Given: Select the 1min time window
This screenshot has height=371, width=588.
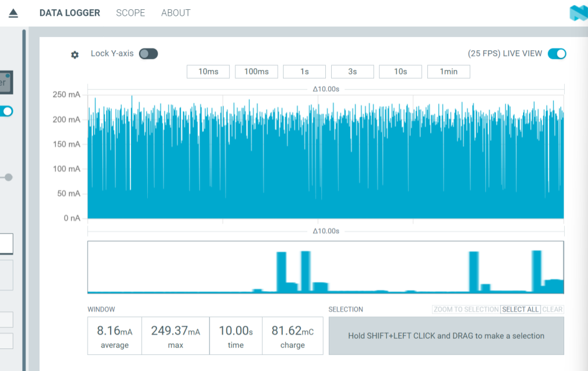Looking at the screenshot, I should coord(448,71).
